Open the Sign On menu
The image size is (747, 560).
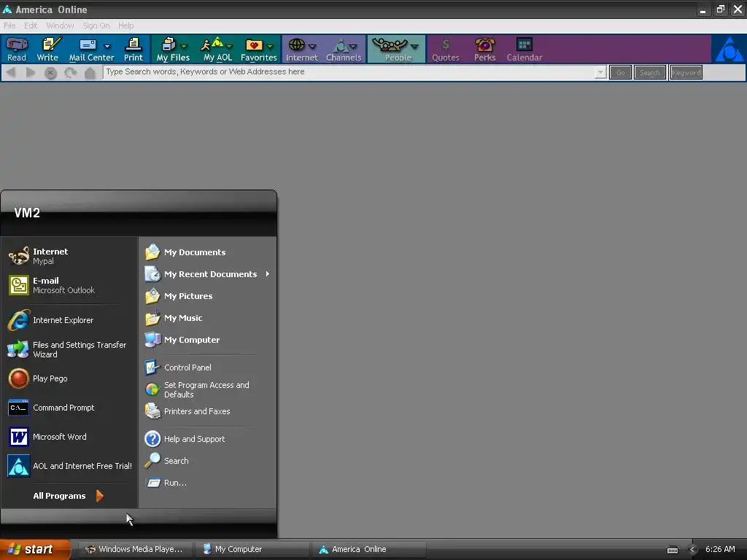click(96, 26)
